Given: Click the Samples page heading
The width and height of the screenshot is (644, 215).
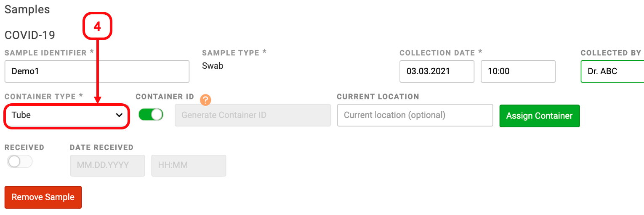Looking at the screenshot, I should point(27,9).
